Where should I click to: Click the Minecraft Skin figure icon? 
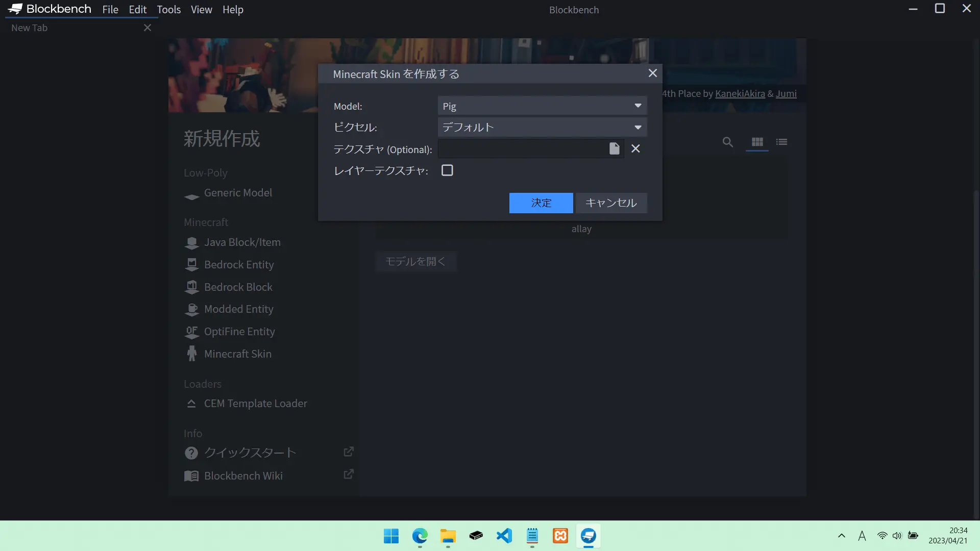[192, 354]
